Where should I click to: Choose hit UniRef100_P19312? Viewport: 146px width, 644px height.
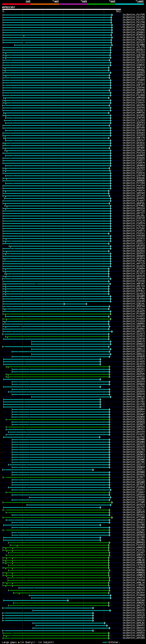(134, 243)
